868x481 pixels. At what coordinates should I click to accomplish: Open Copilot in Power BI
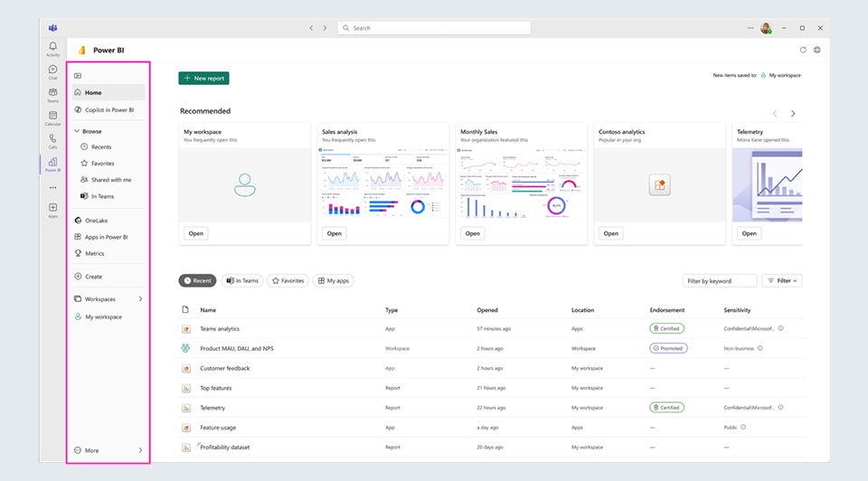click(x=108, y=109)
